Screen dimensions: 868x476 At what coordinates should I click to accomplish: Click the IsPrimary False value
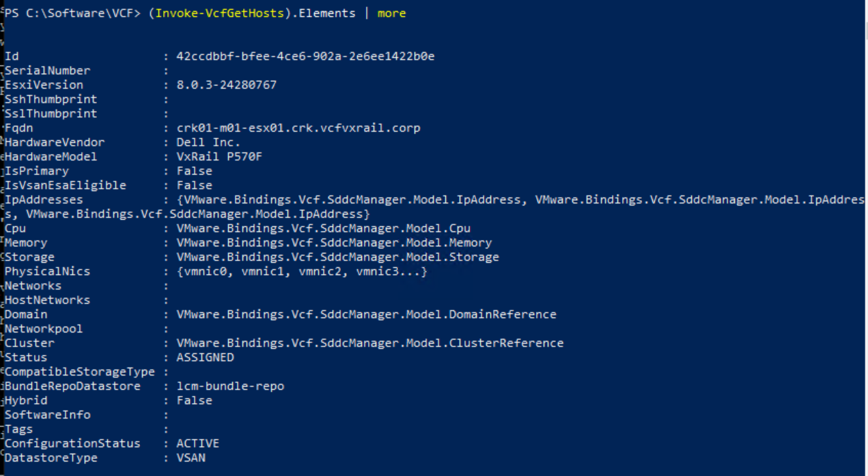coord(194,171)
